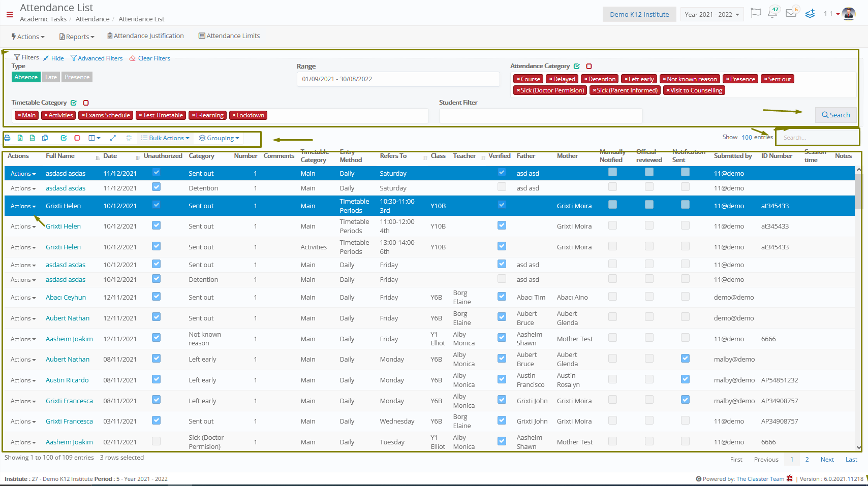Toggle Official reviewed for Grixti Francesca 03/11/2021
The width and height of the screenshot is (868, 486).
[x=649, y=420]
